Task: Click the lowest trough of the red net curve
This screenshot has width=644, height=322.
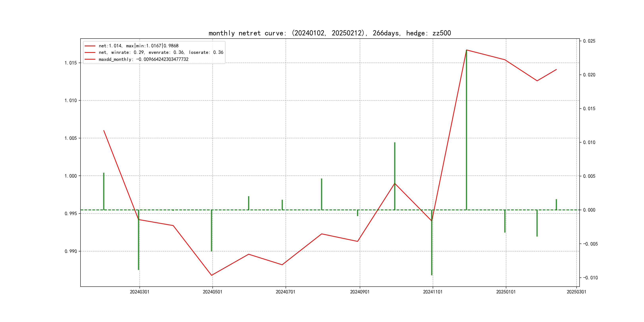Action: tap(212, 275)
